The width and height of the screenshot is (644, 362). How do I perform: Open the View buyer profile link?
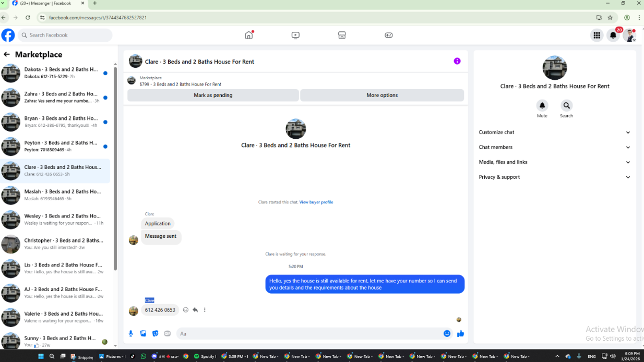[316, 202]
